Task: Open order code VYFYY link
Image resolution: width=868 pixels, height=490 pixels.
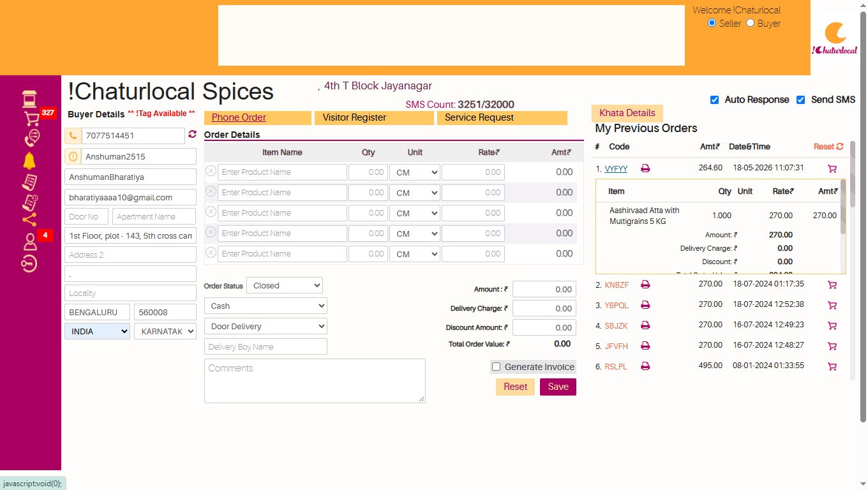Action: click(616, 169)
